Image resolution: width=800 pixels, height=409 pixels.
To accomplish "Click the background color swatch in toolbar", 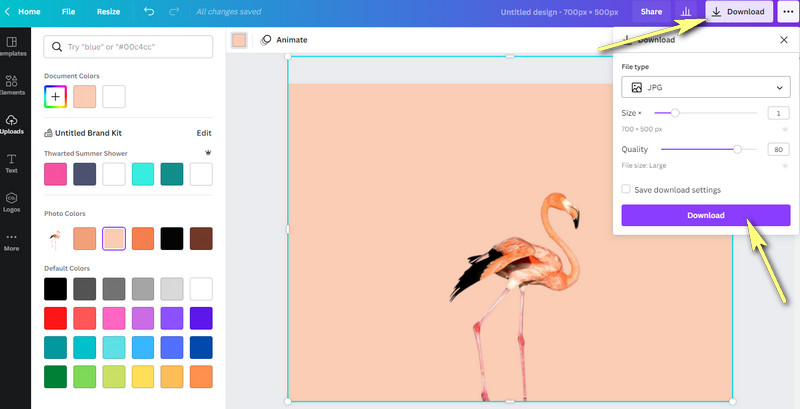I will [239, 40].
